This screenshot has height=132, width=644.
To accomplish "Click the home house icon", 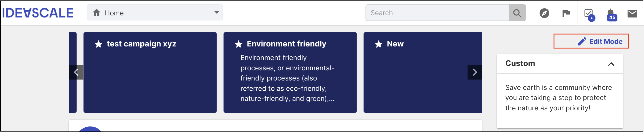I will pos(96,13).
